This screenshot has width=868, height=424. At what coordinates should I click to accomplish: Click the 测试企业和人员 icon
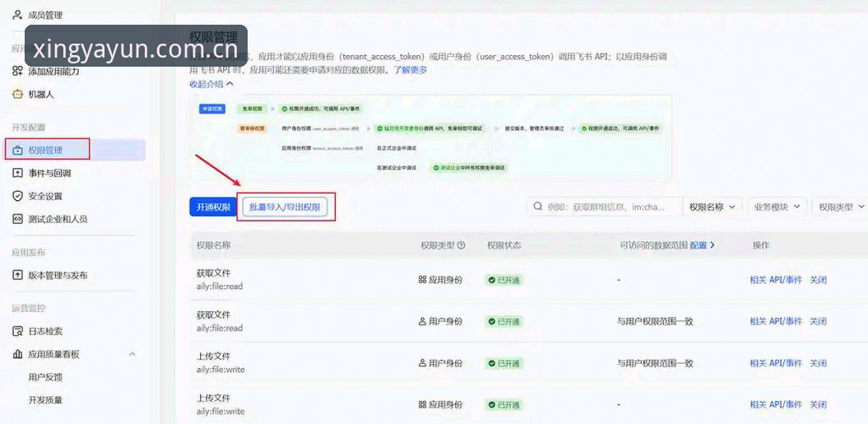click(x=18, y=219)
